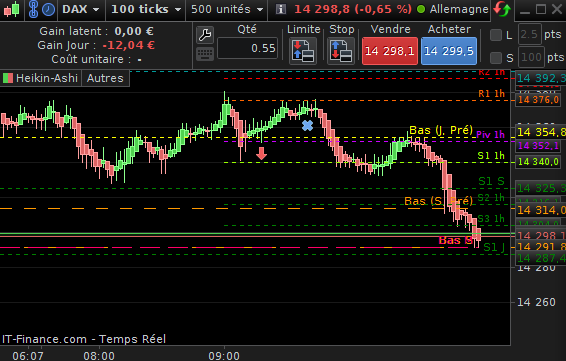566x361 pixels.
Task: Click the blue clock icon
Action: click(x=48, y=9)
